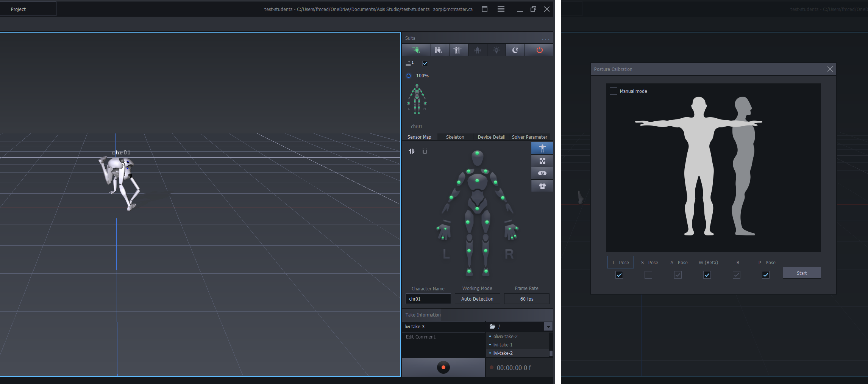Power off sensors with red power icon
Screen dimensions: 868x384
[539, 50]
